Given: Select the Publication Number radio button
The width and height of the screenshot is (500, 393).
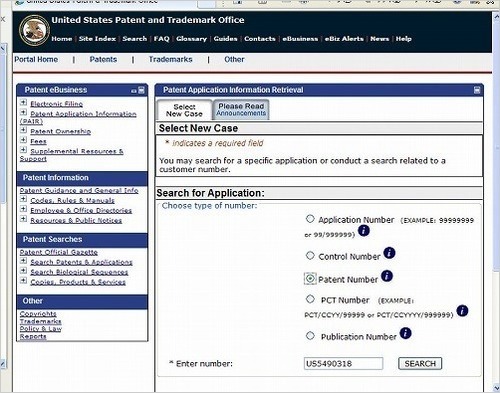Looking at the screenshot, I should click(x=310, y=336).
